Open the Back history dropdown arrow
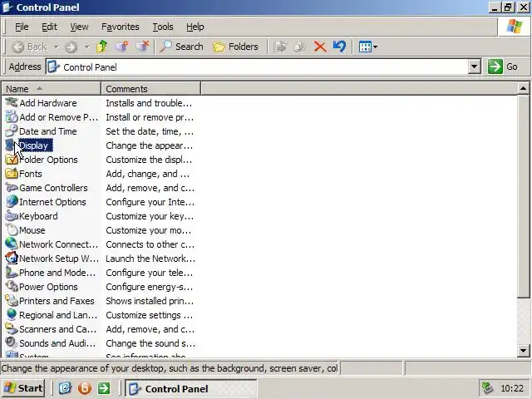 pyautogui.click(x=56, y=47)
